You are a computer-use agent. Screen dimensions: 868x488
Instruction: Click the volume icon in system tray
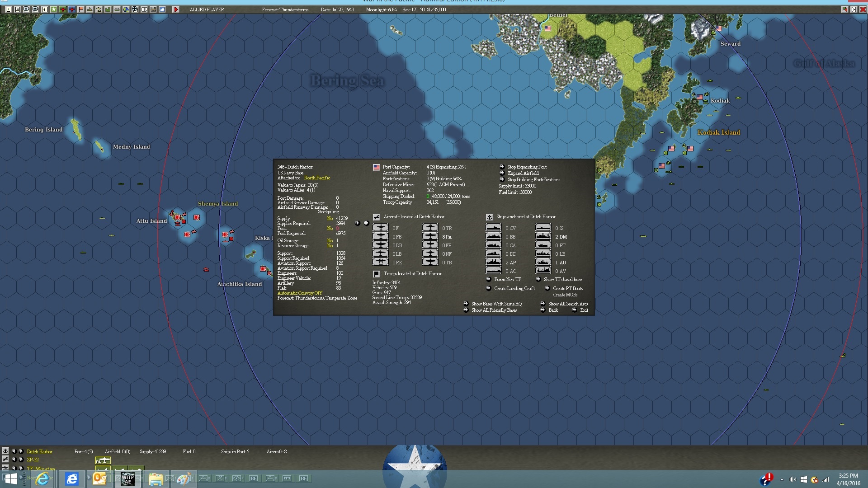(793, 479)
